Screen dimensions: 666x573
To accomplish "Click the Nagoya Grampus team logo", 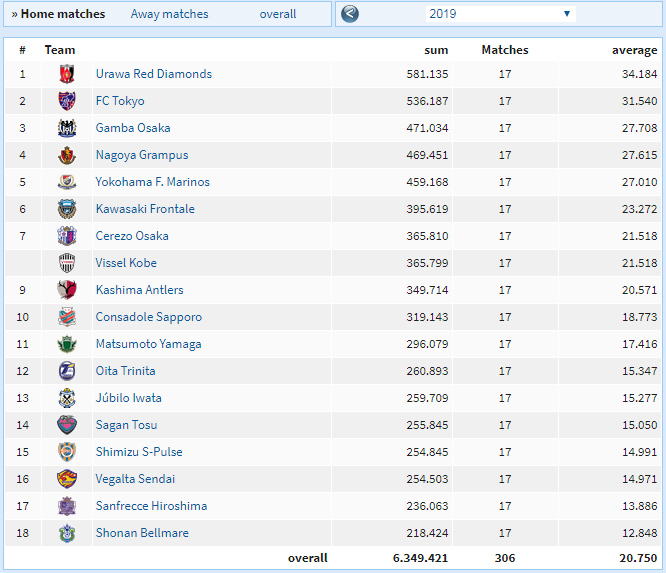I will click(66, 155).
